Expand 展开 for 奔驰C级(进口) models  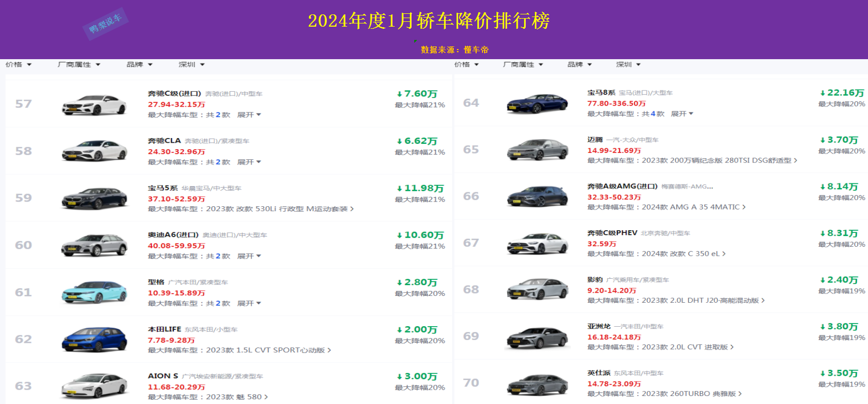click(248, 115)
